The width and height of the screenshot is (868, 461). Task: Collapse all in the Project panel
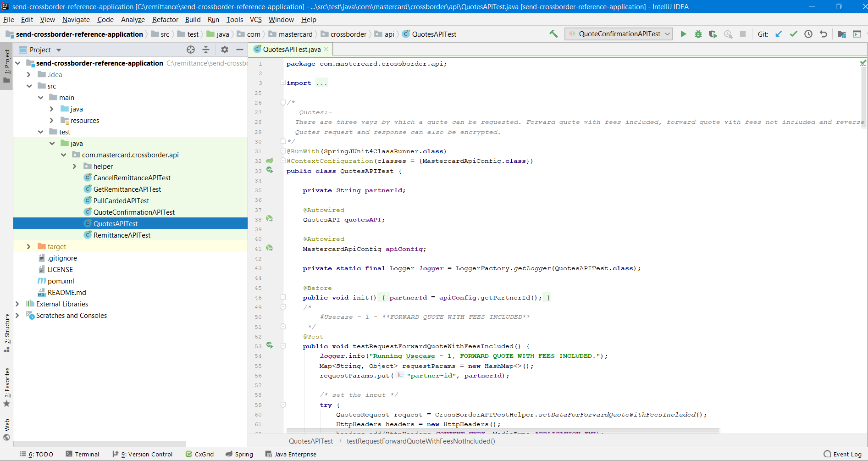tap(206, 50)
